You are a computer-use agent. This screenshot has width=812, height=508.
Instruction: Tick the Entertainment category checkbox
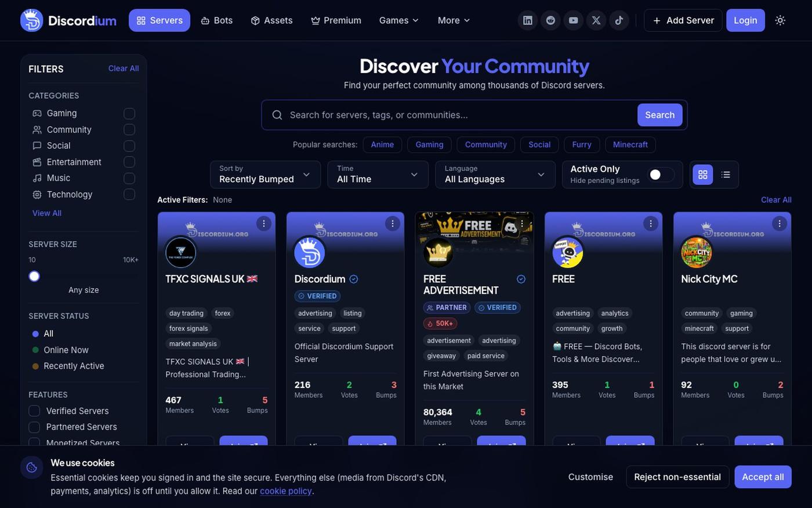click(x=129, y=162)
